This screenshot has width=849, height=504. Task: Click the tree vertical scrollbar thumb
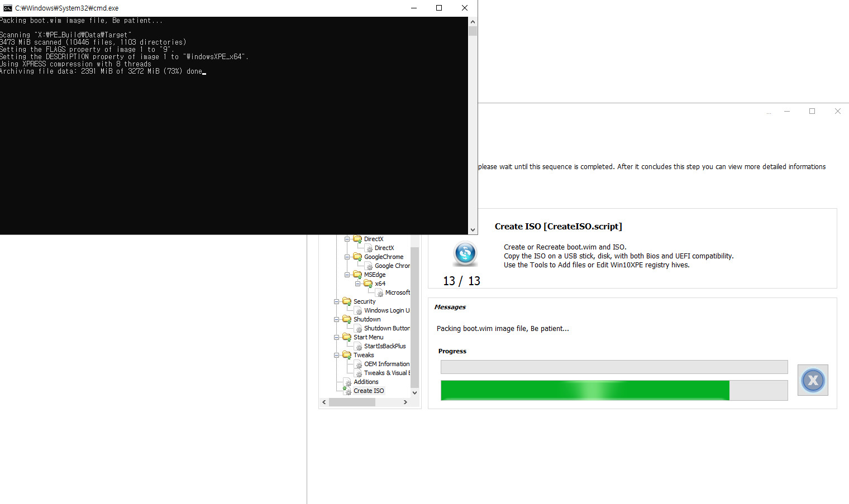(x=414, y=317)
